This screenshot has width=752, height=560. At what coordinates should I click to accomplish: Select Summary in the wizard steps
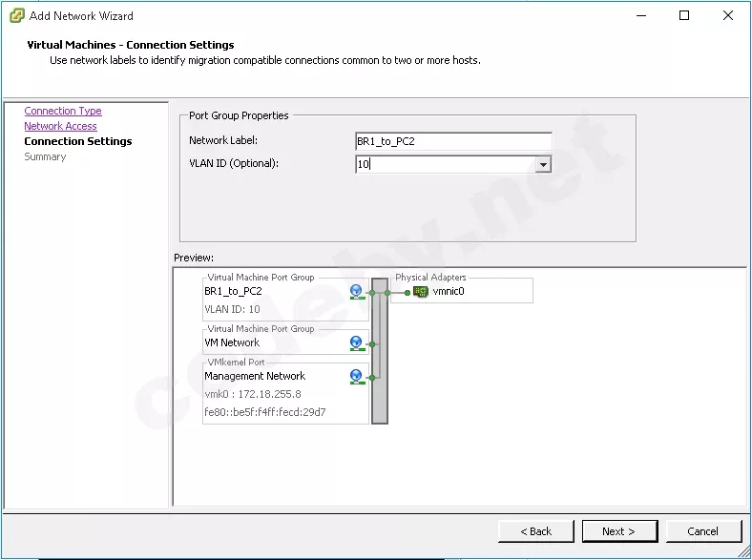point(45,156)
